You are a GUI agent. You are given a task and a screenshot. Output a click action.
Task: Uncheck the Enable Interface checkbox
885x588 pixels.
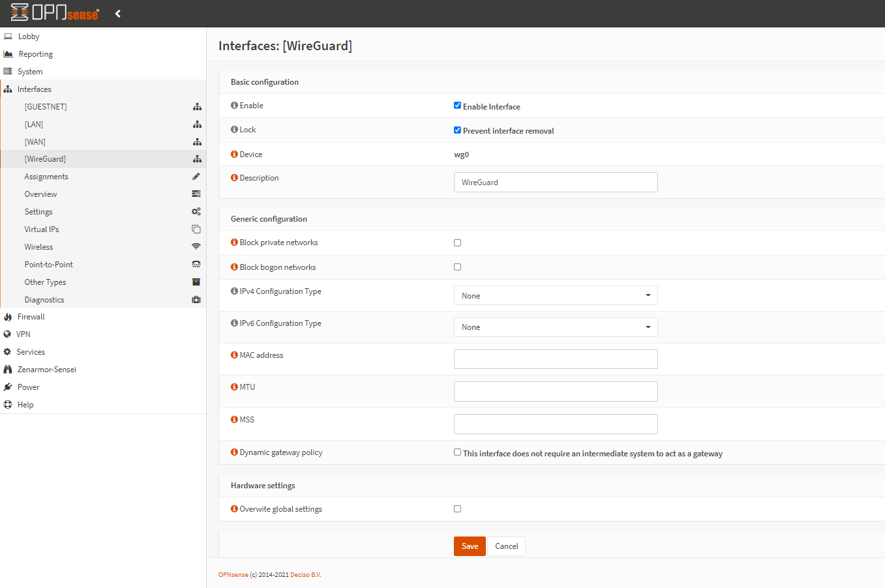click(x=457, y=105)
